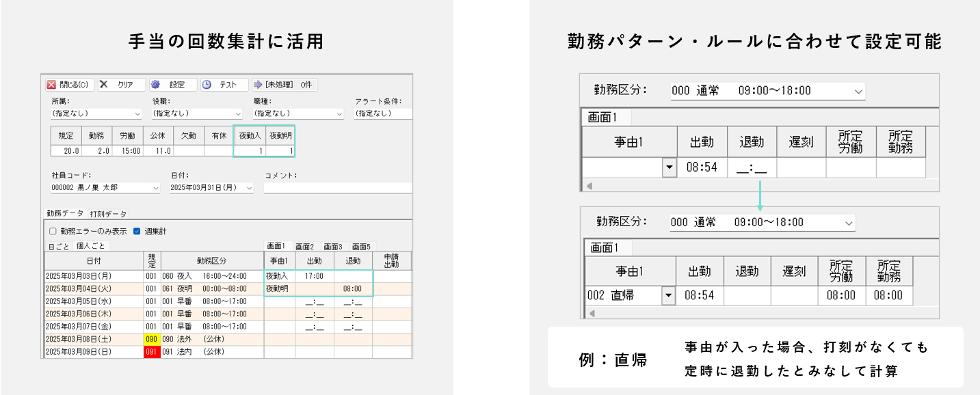Viewport: 980px width, 395px height.
Task: Open the 職種 dropdown
Action: click(x=298, y=113)
